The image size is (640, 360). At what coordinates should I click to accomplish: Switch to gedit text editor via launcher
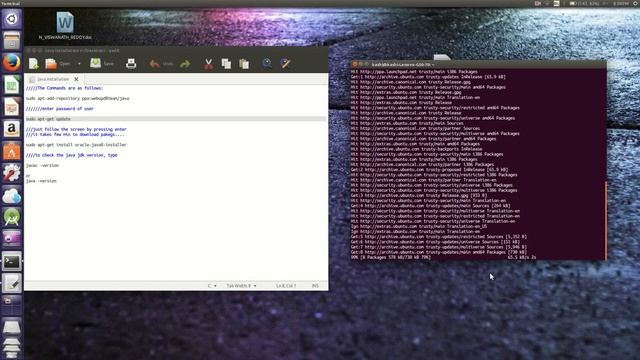click(11, 284)
